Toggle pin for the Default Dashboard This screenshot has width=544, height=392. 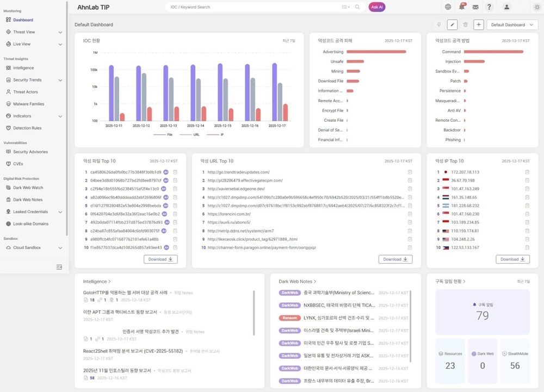click(x=439, y=24)
